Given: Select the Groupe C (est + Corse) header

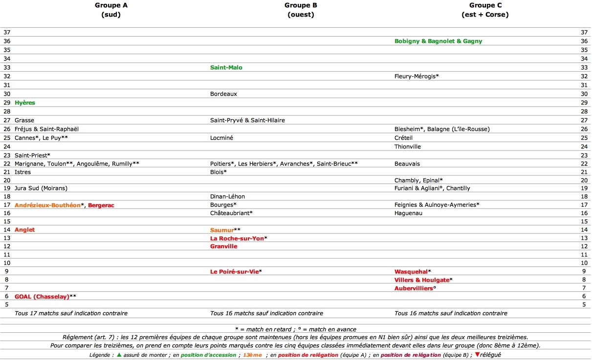Looking at the screenshot, I should [485, 10].
